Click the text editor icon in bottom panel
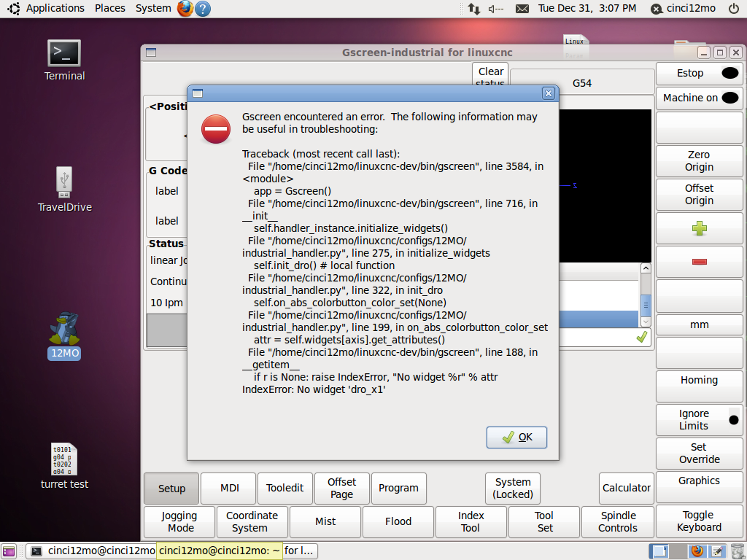The width and height of the screenshot is (747, 560). click(718, 551)
